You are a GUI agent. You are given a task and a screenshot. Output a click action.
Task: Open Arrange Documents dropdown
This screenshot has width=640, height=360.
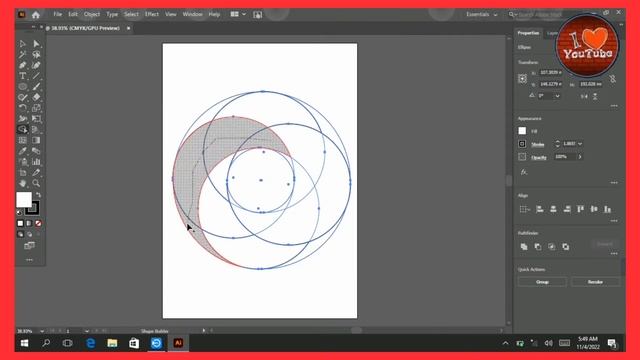[x=238, y=14]
